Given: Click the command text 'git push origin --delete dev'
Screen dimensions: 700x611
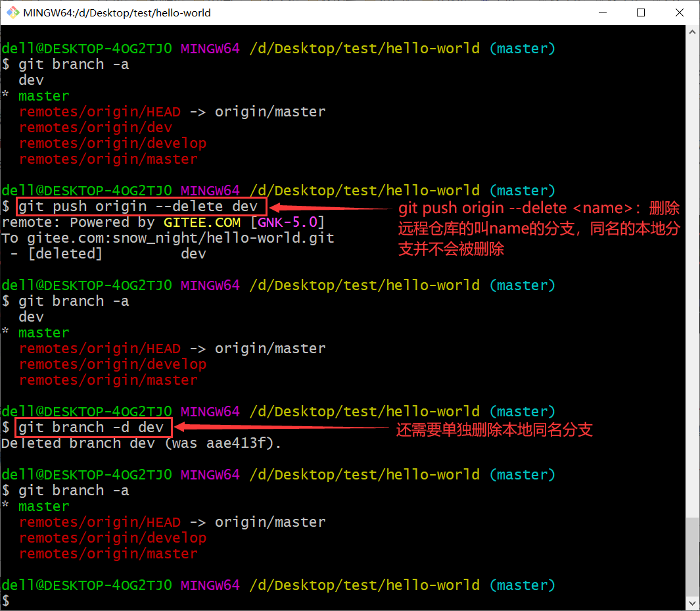Looking at the screenshot, I should [138, 207].
